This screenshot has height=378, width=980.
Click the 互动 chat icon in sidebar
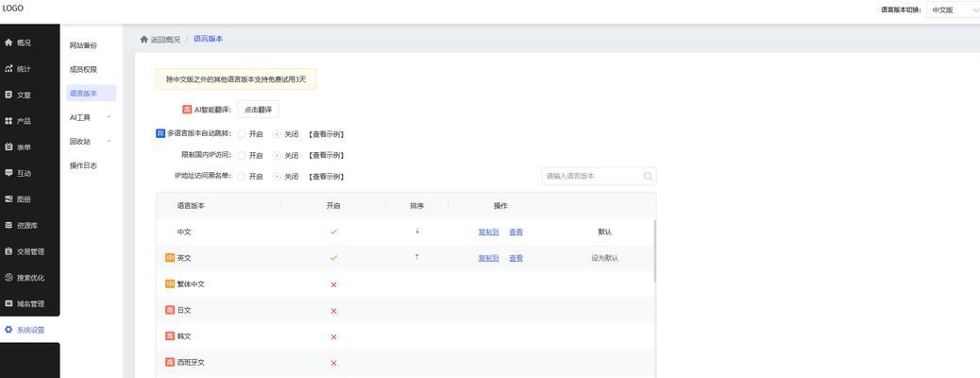[x=8, y=173]
